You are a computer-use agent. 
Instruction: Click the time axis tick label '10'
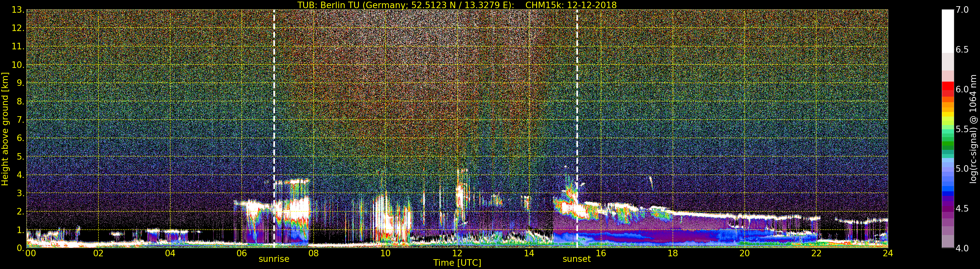[x=385, y=253]
